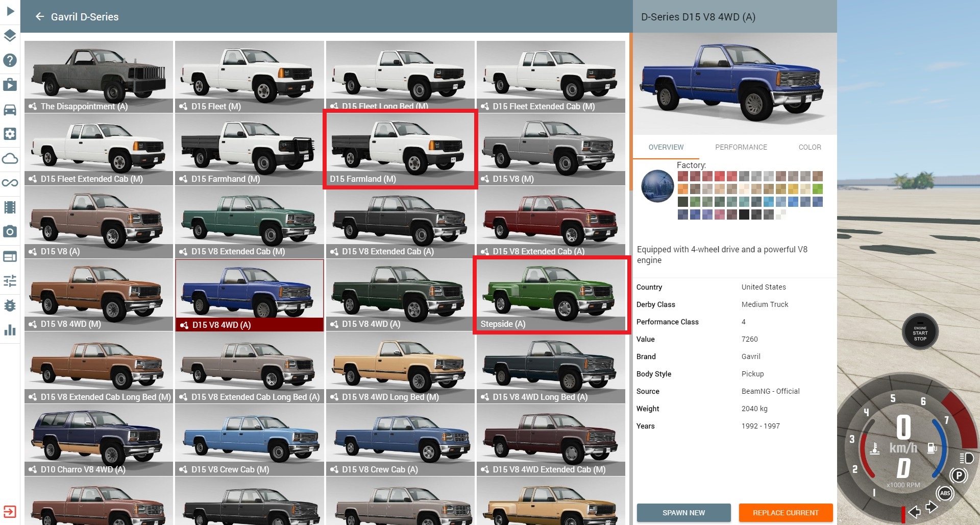
Task: Click the BeamNG - Official source value
Action: [x=770, y=391]
